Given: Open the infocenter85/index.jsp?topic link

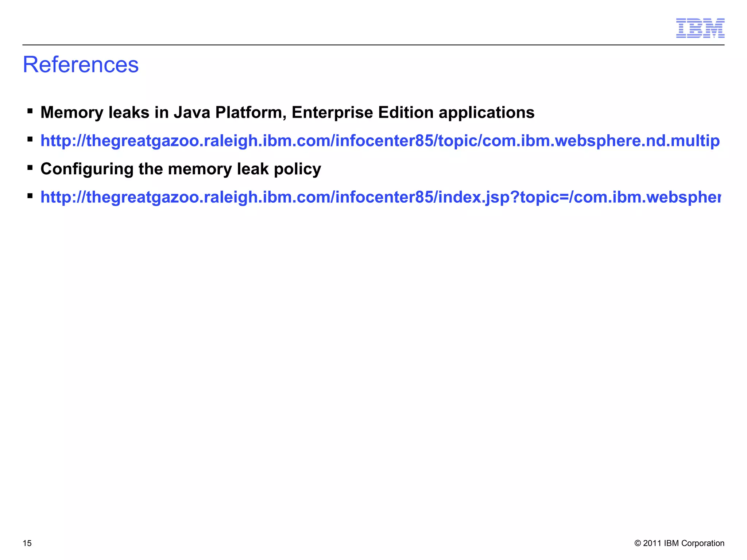Looking at the screenshot, I should 380,197.
